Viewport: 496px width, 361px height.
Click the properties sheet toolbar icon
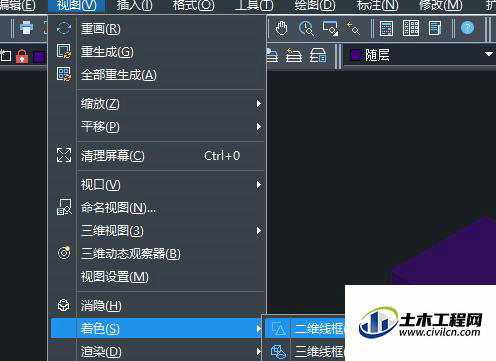435,28
